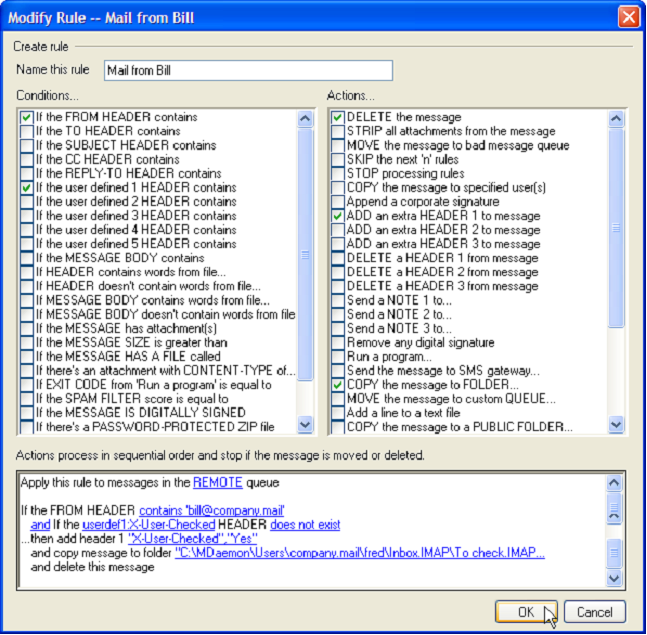Check 'user defined 5 HEADER contains'
Image resolution: width=647 pixels, height=635 pixels.
(x=26, y=244)
